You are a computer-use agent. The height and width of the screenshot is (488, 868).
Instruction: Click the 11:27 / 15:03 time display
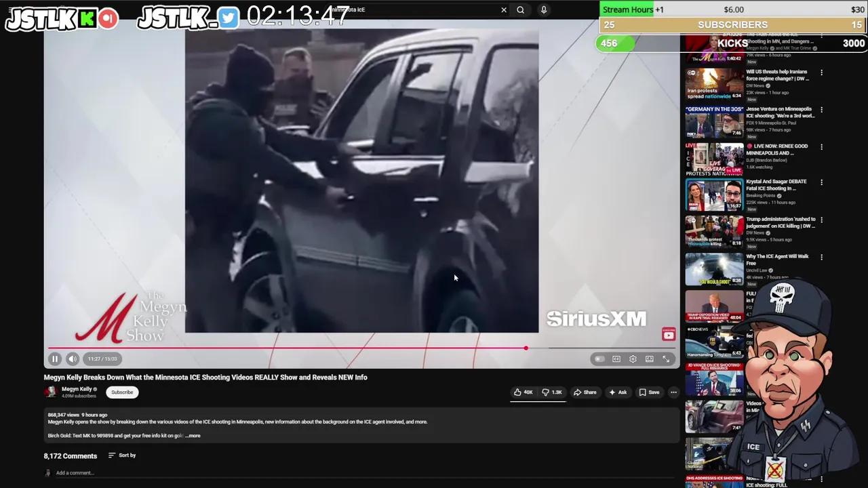tap(102, 359)
